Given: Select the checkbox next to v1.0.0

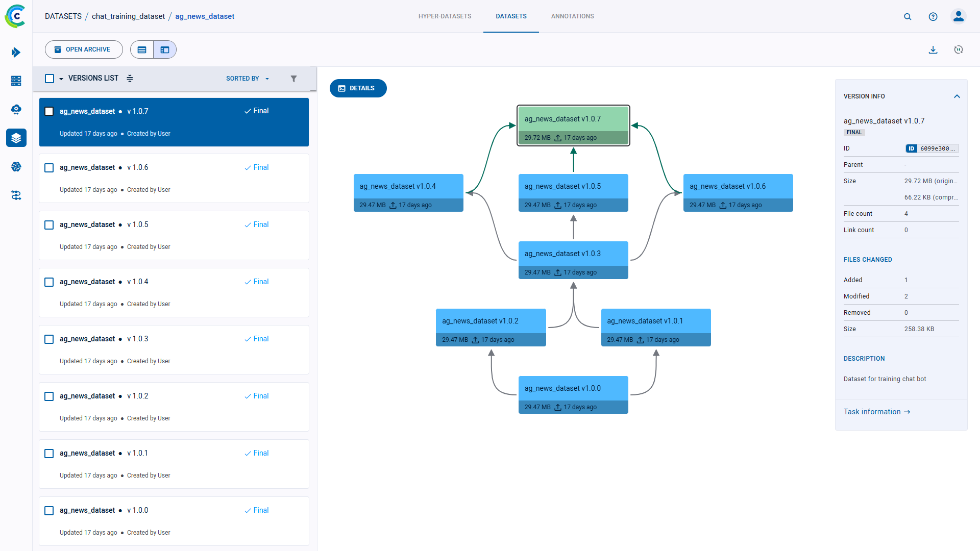Looking at the screenshot, I should click(49, 510).
